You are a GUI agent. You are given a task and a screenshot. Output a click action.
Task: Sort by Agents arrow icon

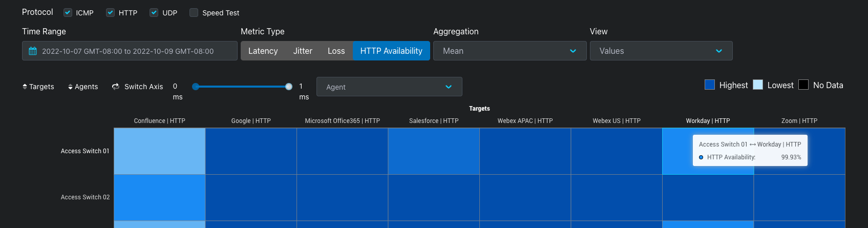click(70, 87)
